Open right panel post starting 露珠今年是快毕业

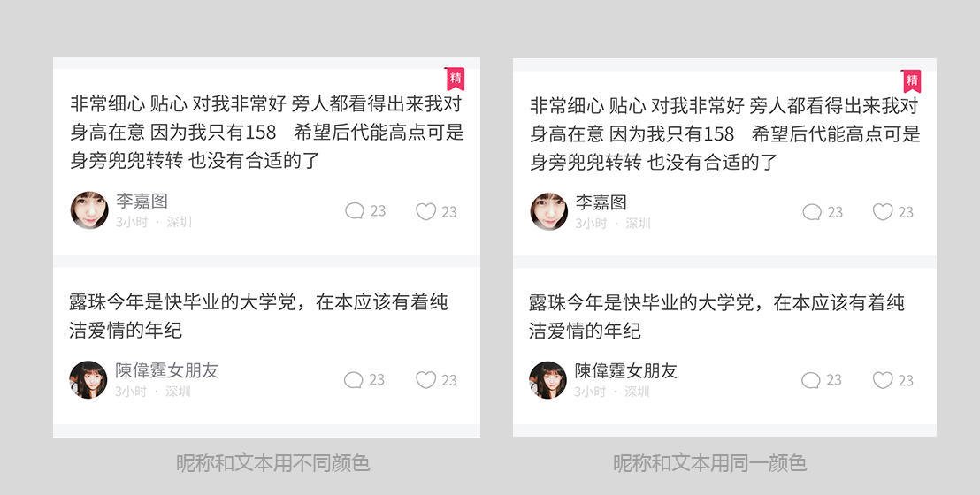717,316
